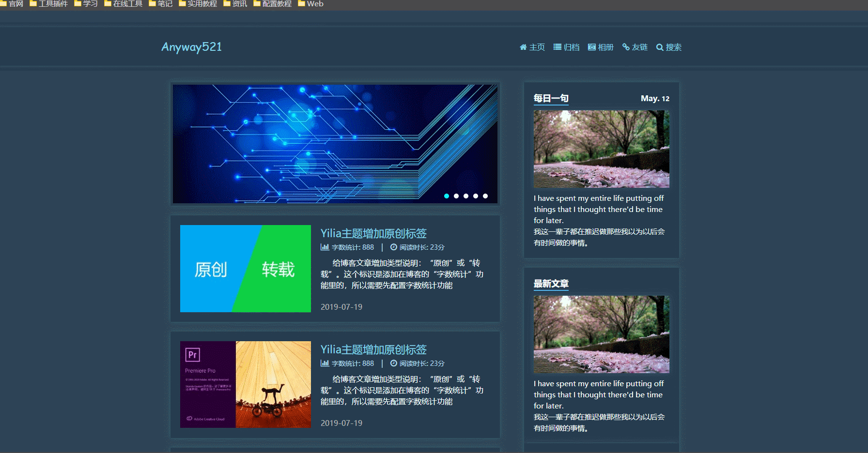Open the 学习 bookmark folder
The image size is (868, 453).
click(86, 4)
